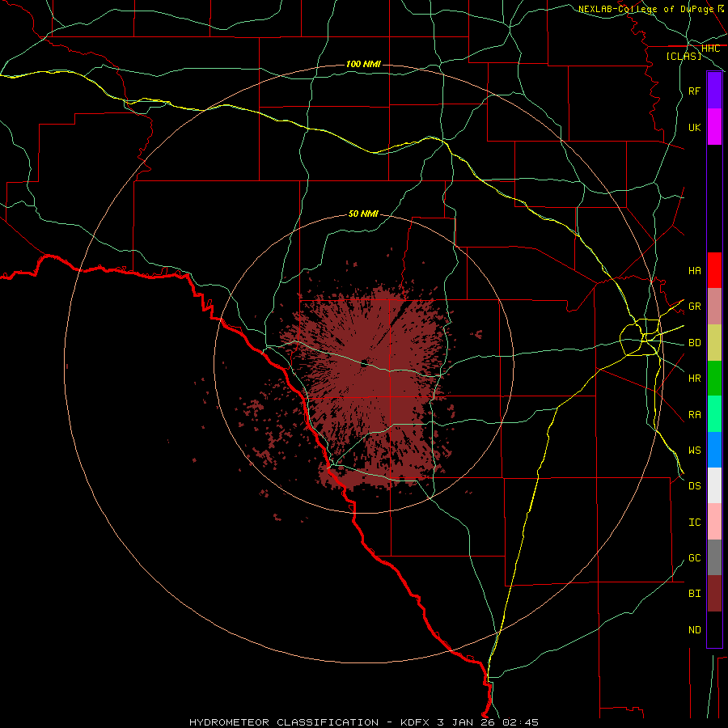The width and height of the screenshot is (728, 728).
Task: Click the mint green RA legend swatch
Action: [x=714, y=414]
